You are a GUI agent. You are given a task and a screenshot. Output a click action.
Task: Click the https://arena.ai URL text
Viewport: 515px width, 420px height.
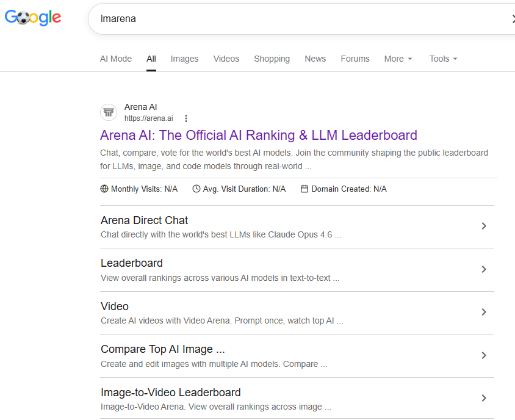click(148, 118)
